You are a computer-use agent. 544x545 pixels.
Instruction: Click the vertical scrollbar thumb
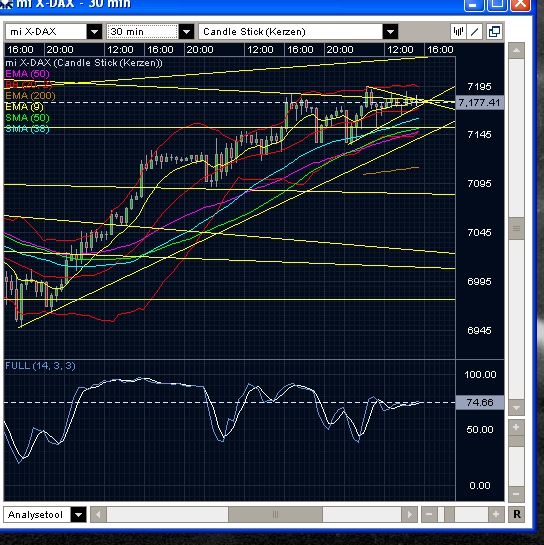[516, 228]
